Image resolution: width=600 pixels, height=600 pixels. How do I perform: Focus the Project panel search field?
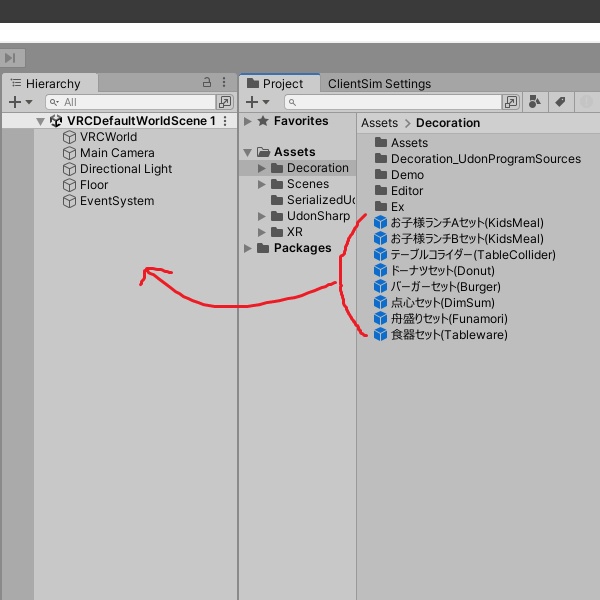click(393, 102)
